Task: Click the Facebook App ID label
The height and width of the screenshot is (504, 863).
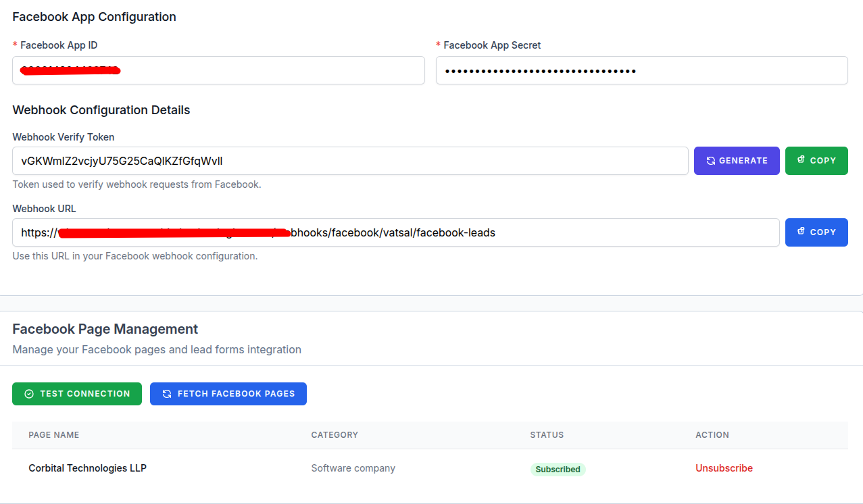Action: coord(59,45)
